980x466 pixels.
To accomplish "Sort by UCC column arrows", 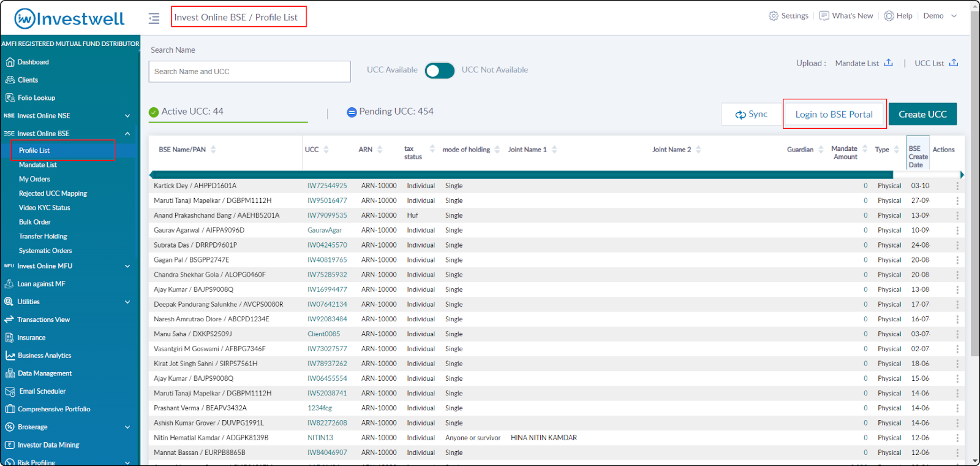I will pos(326,150).
